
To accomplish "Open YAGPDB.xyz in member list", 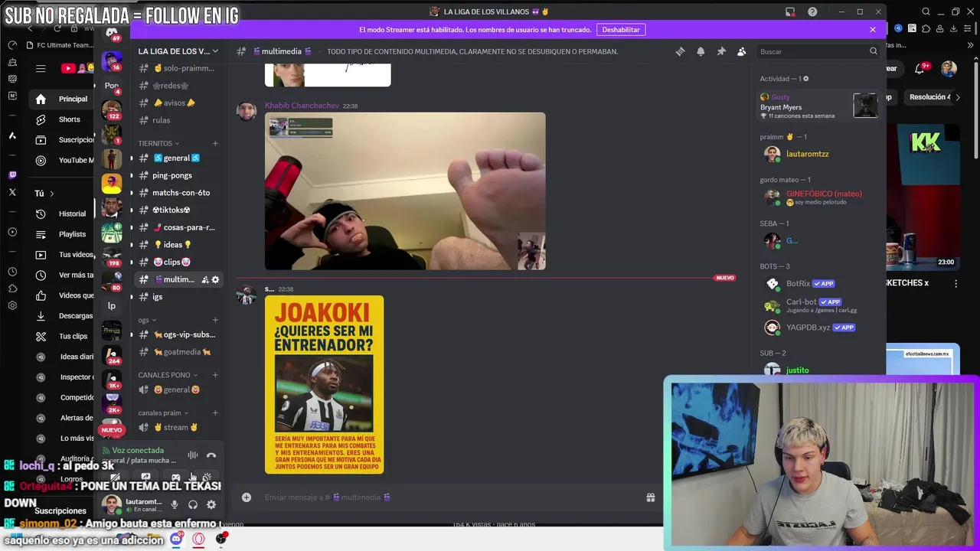I will 819,328.
